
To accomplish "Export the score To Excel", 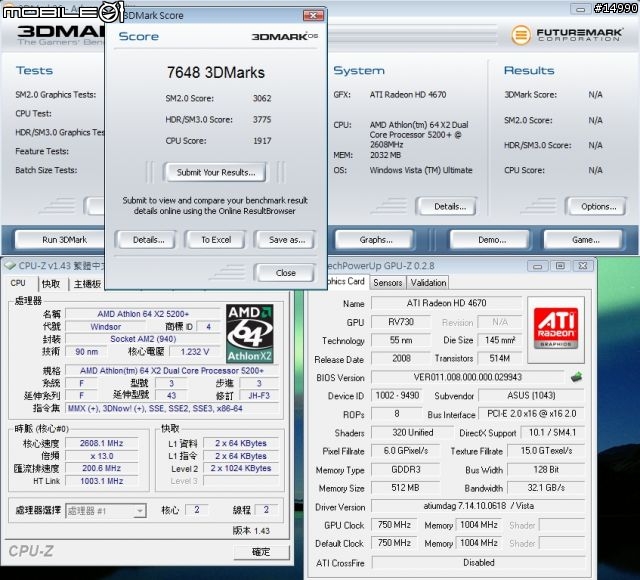I will (216, 240).
